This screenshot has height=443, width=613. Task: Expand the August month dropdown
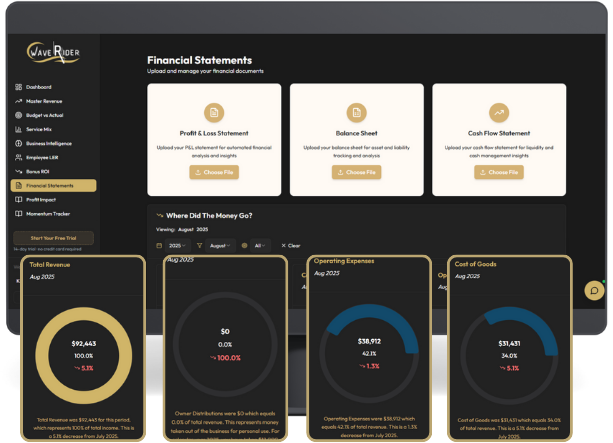pyautogui.click(x=220, y=246)
